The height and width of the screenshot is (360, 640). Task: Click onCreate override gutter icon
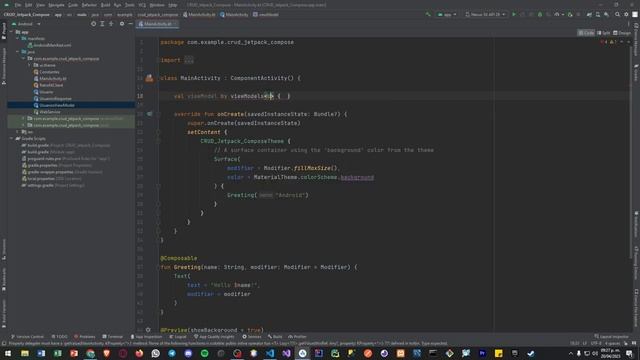point(149,114)
